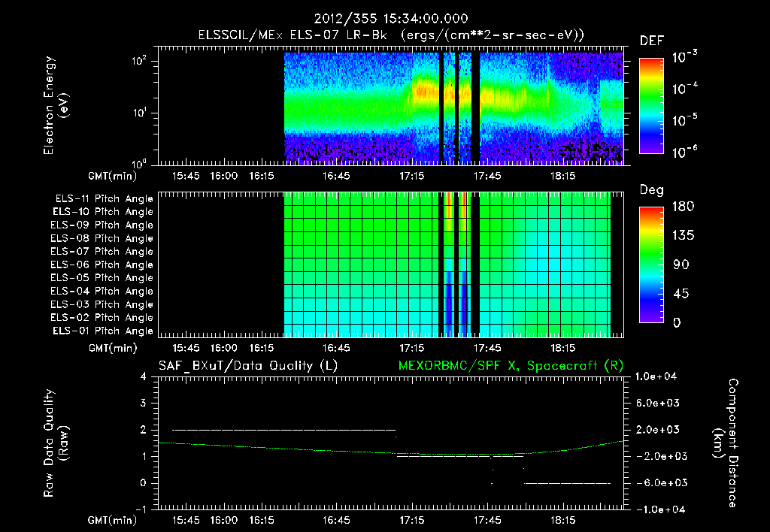Click the 135 degree scale value

point(684,235)
